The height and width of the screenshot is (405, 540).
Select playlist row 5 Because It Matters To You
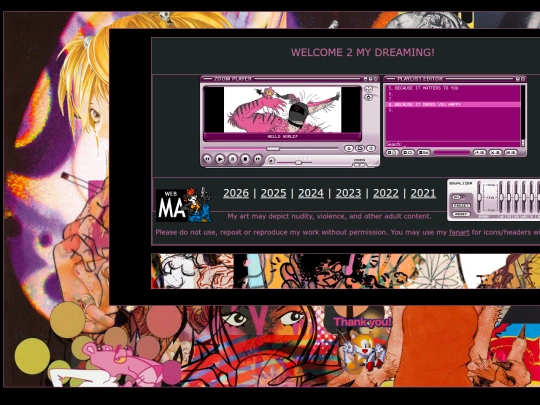tap(453, 88)
